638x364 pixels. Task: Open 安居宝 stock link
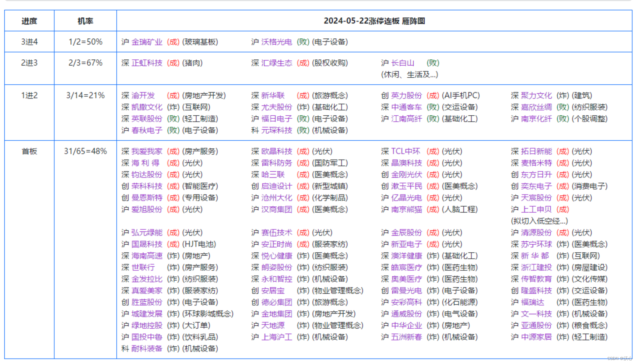pyautogui.click(x=273, y=291)
